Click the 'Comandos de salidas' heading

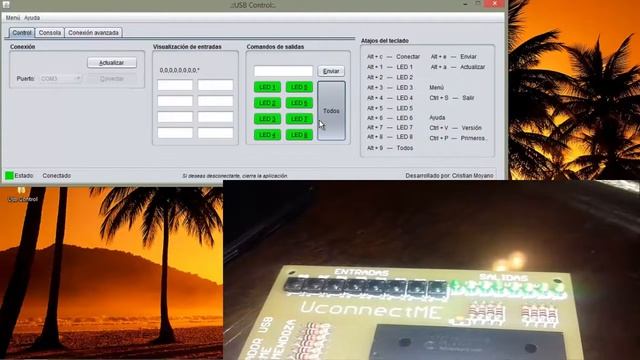coord(275,47)
